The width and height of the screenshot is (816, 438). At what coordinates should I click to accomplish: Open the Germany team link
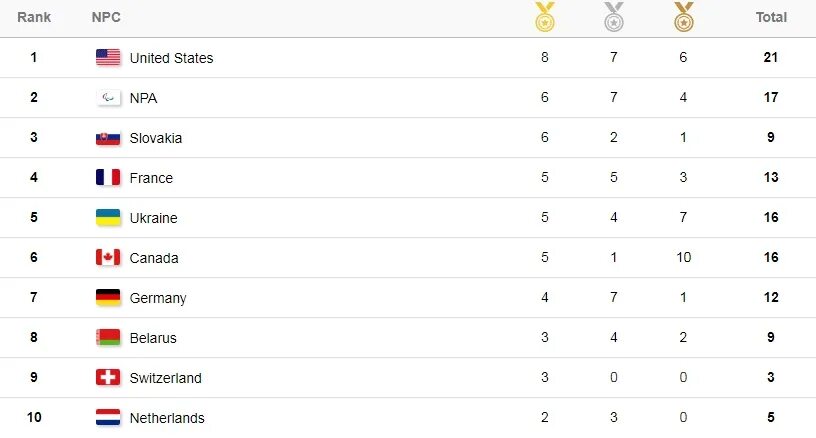point(158,298)
